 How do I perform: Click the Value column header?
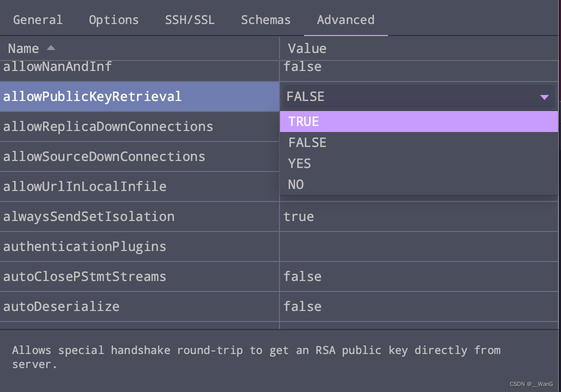click(x=306, y=48)
